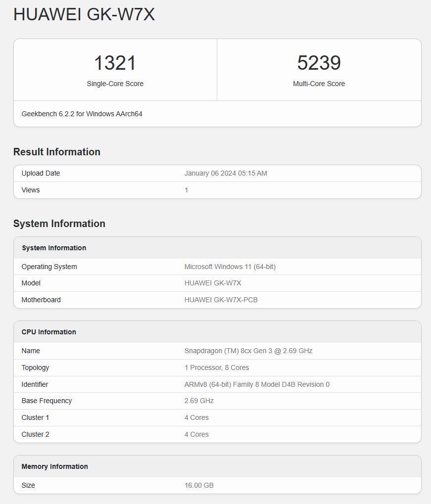Click the multi-core score 5239
Image resolution: width=431 pixels, height=504 pixels.
[319, 63]
